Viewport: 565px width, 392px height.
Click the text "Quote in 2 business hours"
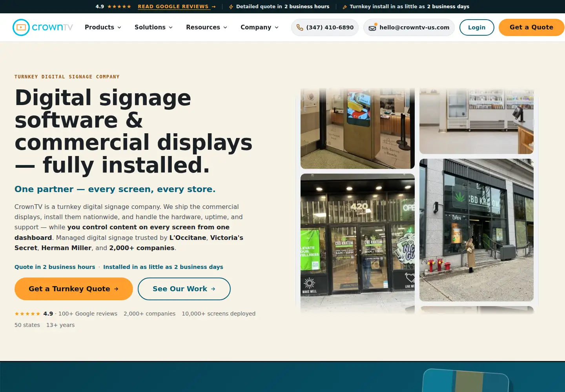pyautogui.click(x=55, y=267)
